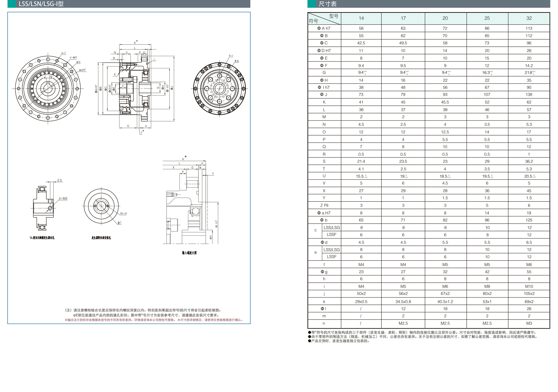This screenshot has height=392, width=558.
Task: Select value '34.5x0.8' in the k row
Action: [403, 302]
